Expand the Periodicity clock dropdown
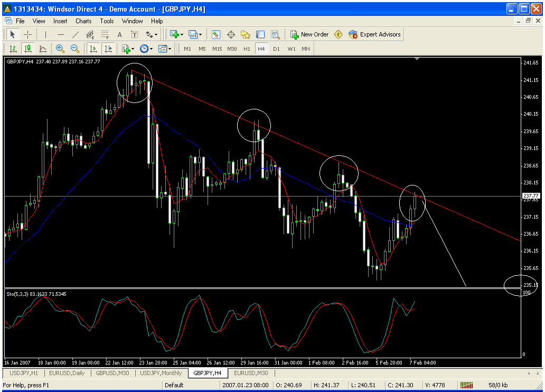This screenshot has height=392, width=545. click(x=146, y=49)
